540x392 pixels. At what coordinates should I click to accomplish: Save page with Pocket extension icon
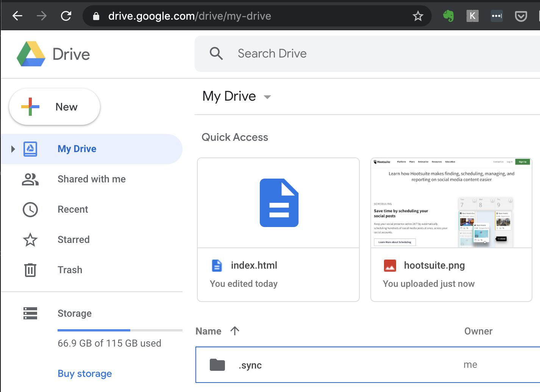[x=521, y=16]
